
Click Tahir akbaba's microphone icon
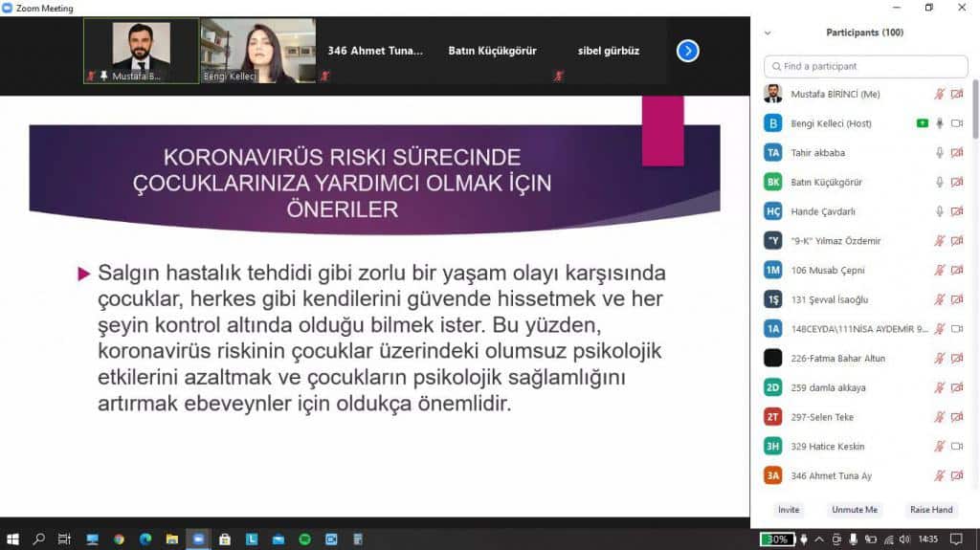pos(940,153)
